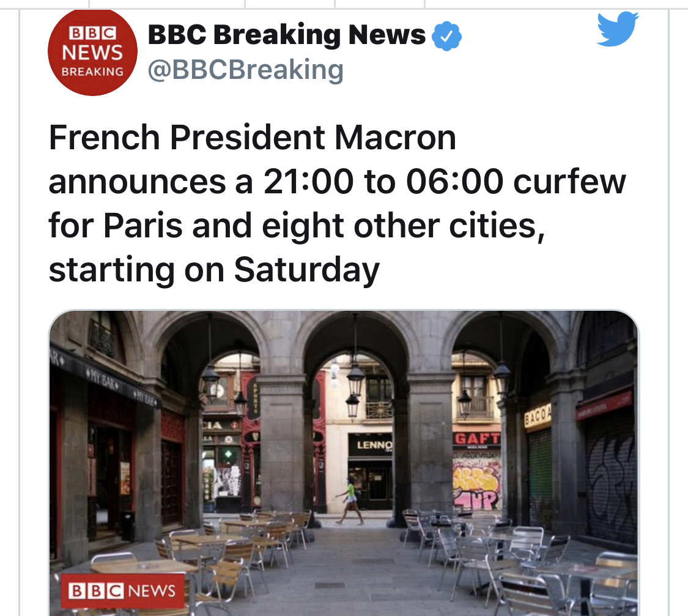Click the red GAFT shop sign
The image size is (688, 616).
[x=476, y=439]
